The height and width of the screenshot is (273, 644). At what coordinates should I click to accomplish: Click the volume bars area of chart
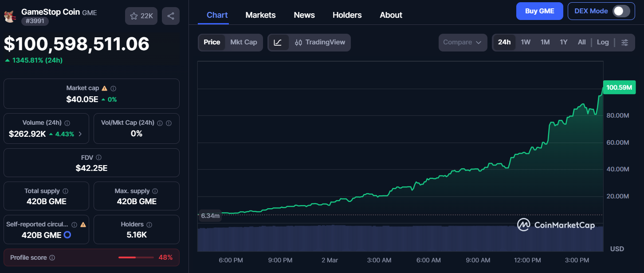[x=401, y=239]
